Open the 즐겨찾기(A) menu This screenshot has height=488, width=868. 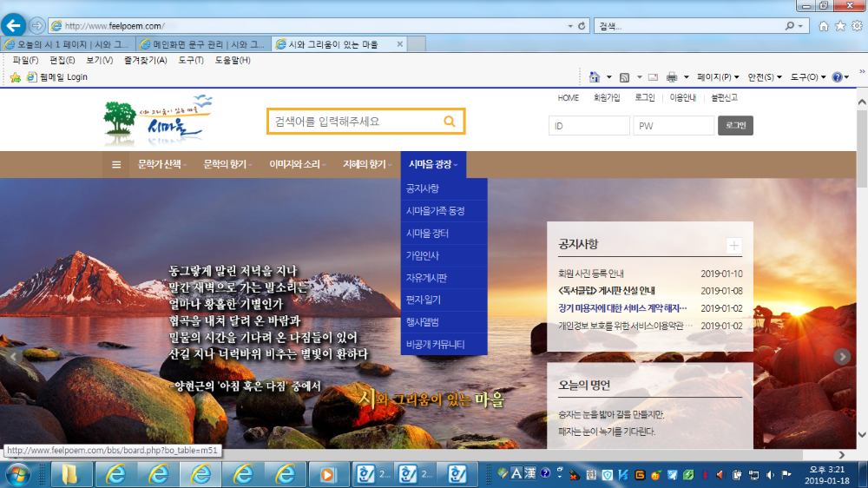pyautogui.click(x=146, y=60)
